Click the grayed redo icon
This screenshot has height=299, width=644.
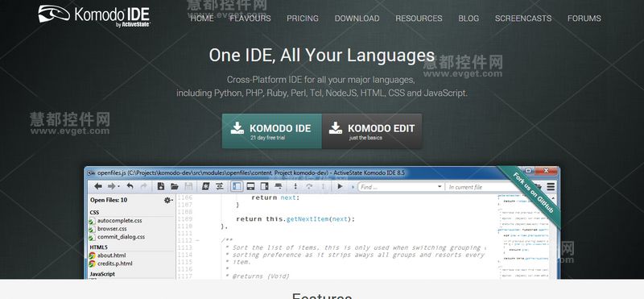143,186
